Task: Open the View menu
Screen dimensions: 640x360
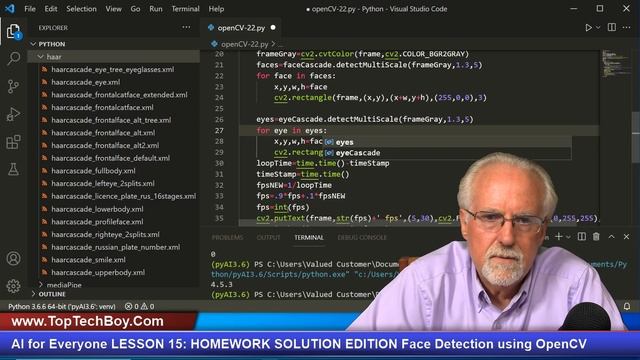Action: [x=113, y=9]
